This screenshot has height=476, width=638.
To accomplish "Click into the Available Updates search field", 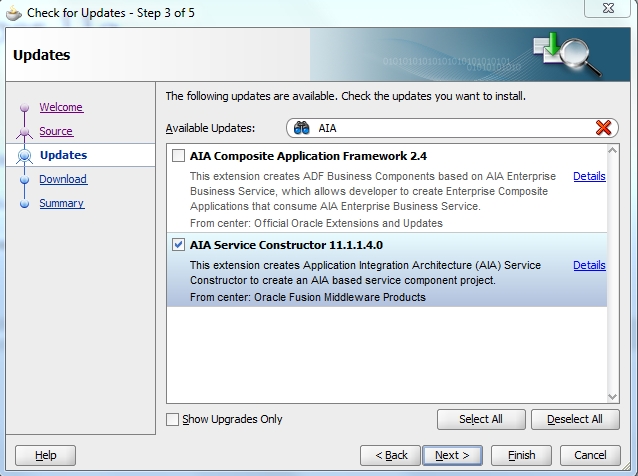I will [452, 128].
